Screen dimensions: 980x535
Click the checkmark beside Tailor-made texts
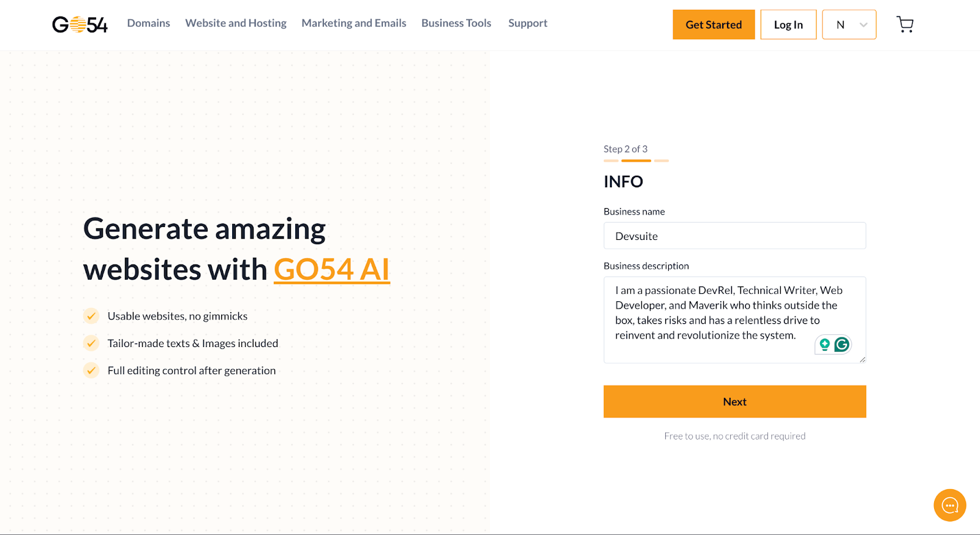(x=91, y=343)
